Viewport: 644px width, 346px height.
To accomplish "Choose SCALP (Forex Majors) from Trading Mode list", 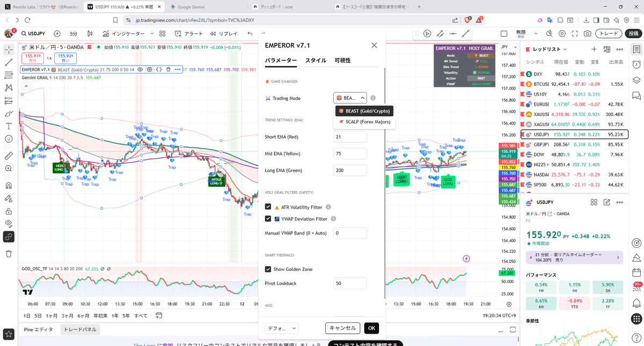I will (x=363, y=122).
